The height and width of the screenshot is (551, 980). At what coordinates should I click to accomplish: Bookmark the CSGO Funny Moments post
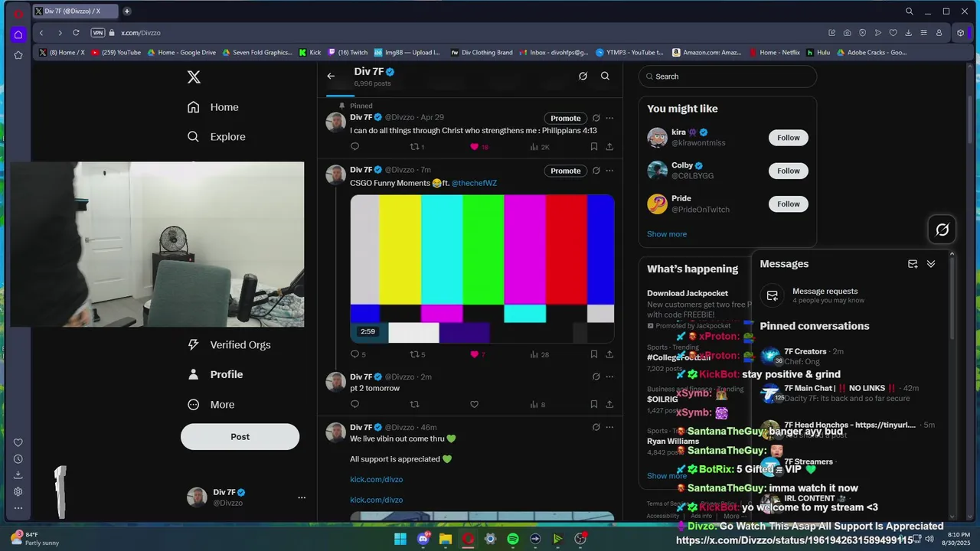(593, 354)
